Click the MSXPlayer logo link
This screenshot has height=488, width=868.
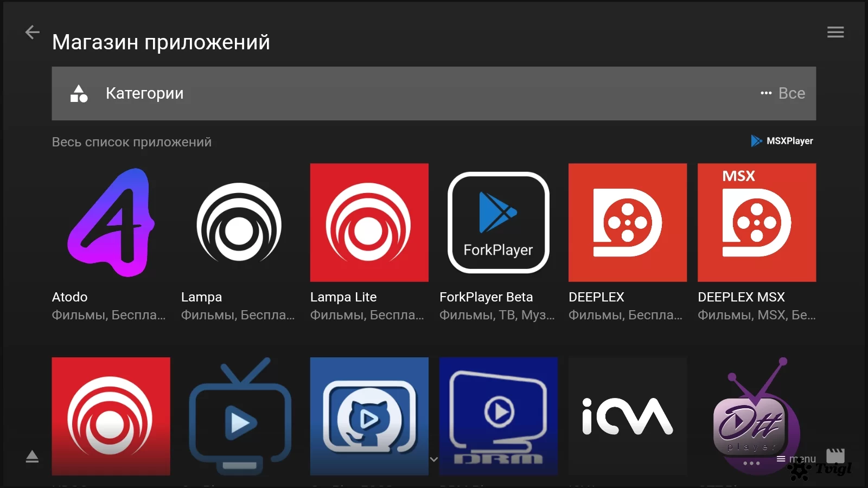(782, 141)
